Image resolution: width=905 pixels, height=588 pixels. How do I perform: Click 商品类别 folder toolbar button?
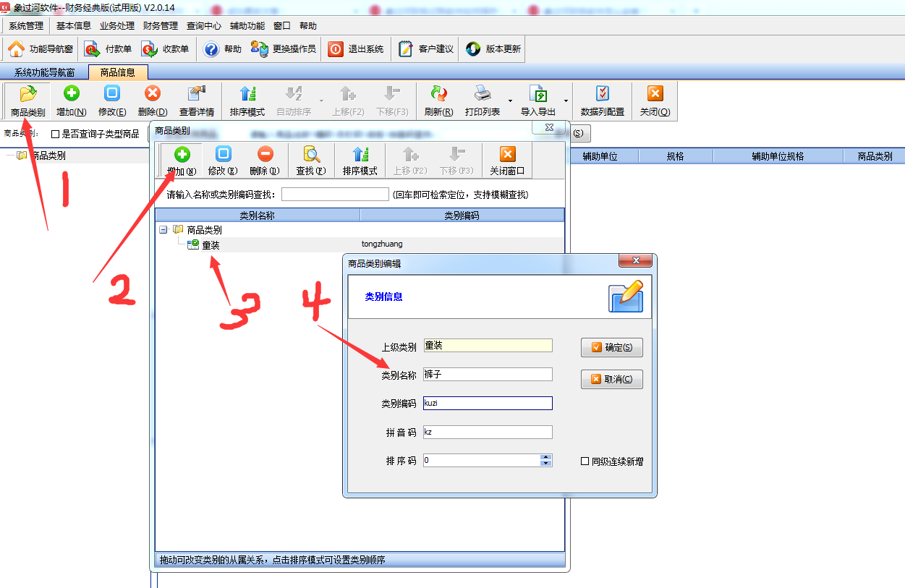click(x=27, y=101)
